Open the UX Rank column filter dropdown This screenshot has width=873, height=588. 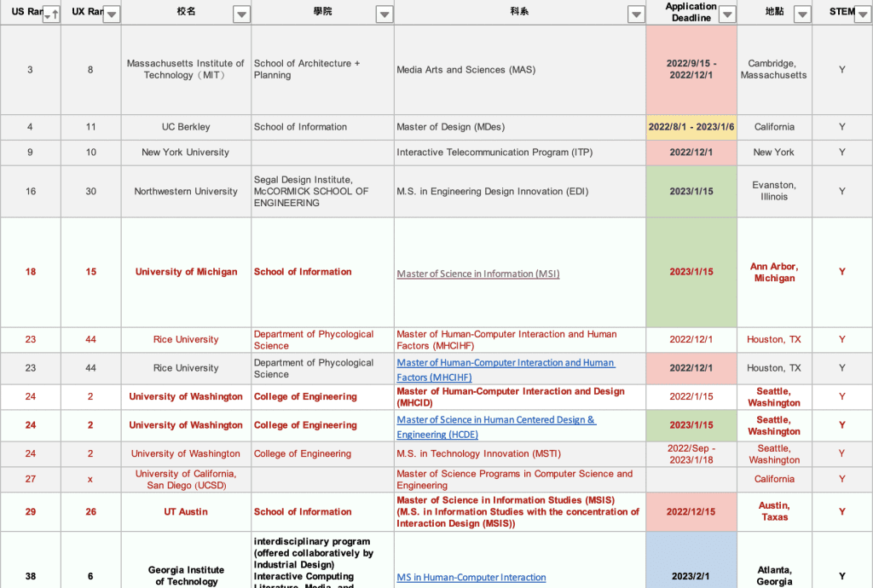112,15
